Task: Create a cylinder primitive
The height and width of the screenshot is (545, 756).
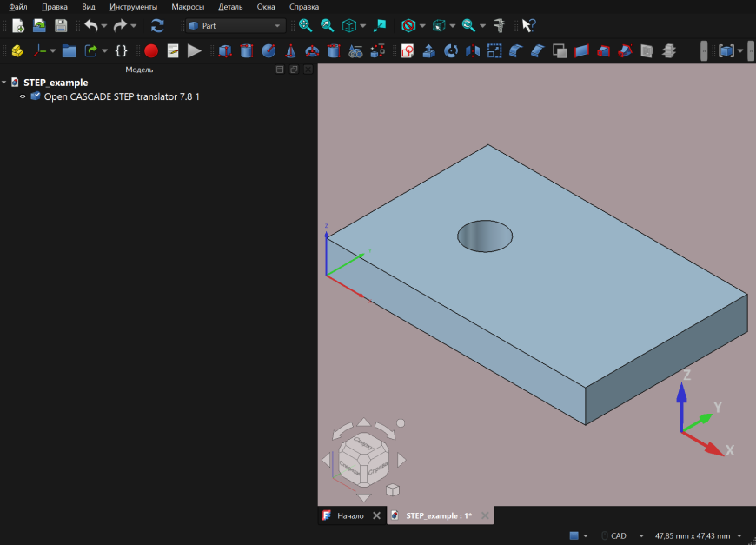Action: (x=247, y=50)
